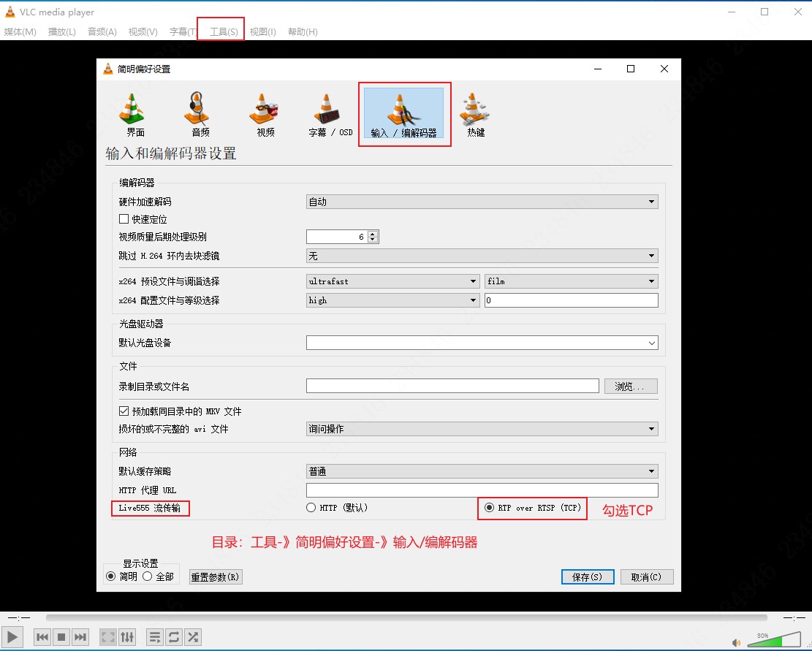Image resolution: width=812 pixels, height=651 pixels.
Task: Open the 视图(I) menu
Action: coord(262,31)
